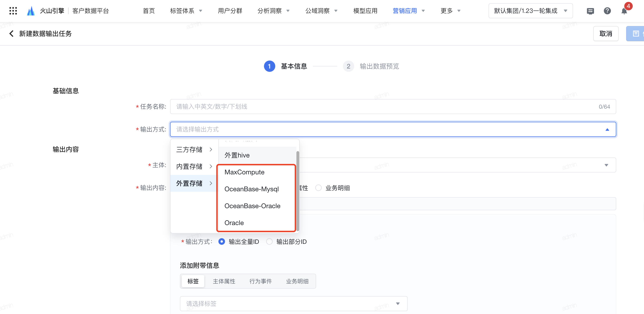The width and height of the screenshot is (644, 314).
Task: Open the app grid launcher icon
Action: 13,11
